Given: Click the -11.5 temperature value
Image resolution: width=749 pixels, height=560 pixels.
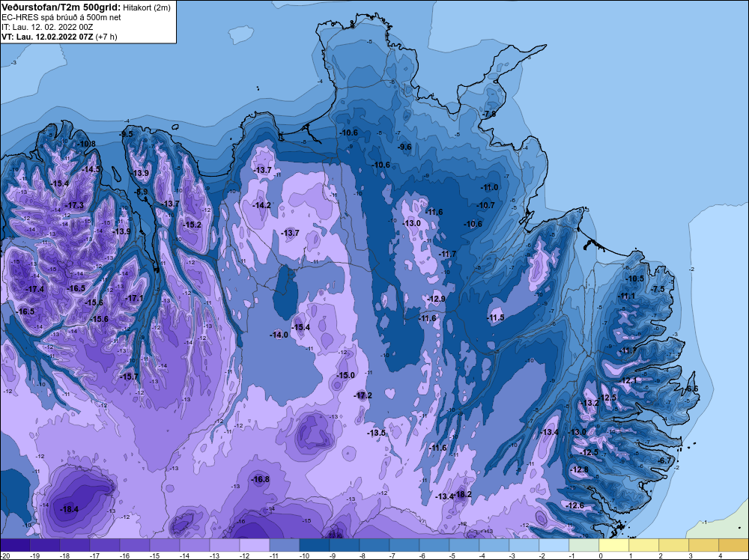Looking at the screenshot, I should [x=495, y=318].
